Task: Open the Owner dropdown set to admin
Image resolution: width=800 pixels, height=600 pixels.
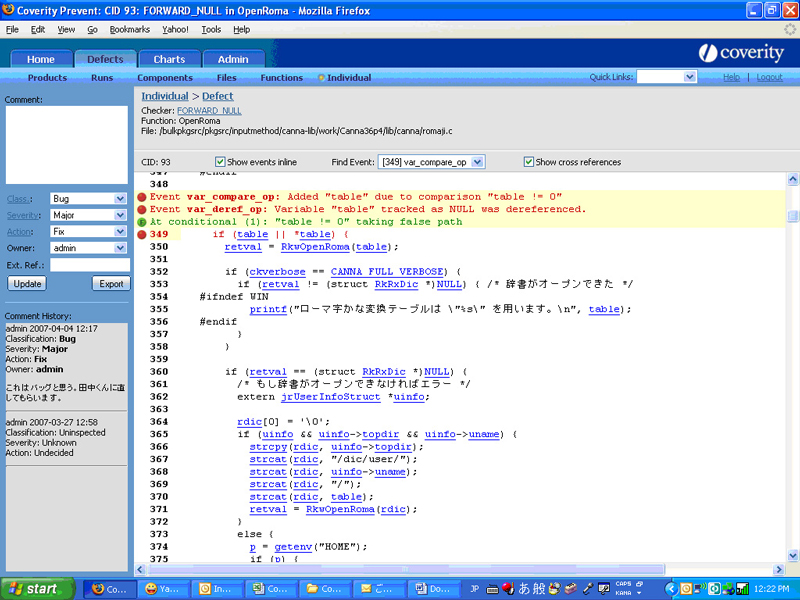Action: click(x=88, y=248)
